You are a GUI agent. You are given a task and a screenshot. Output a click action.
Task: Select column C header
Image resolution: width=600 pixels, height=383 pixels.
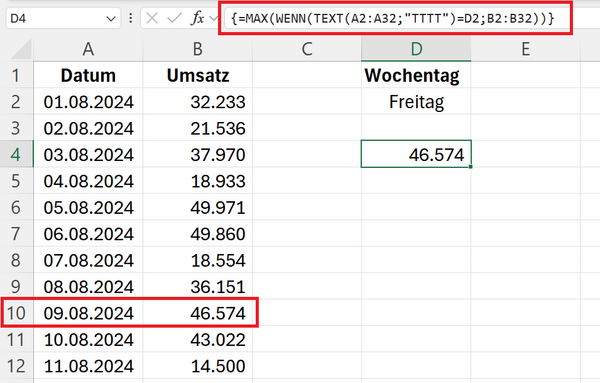(x=307, y=49)
